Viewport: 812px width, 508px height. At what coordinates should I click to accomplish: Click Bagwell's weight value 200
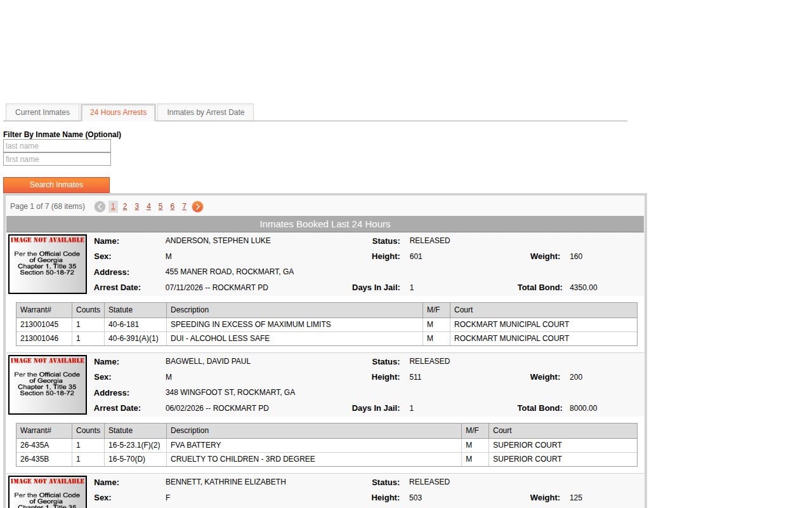coord(576,377)
